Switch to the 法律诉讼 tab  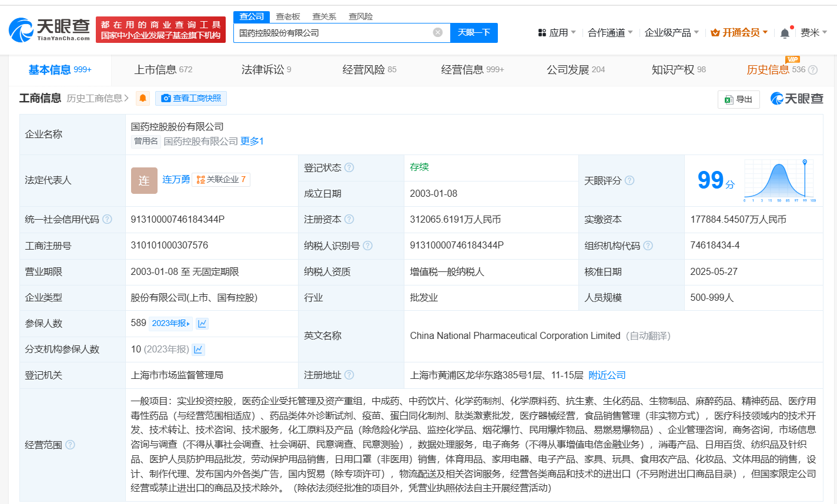click(266, 69)
